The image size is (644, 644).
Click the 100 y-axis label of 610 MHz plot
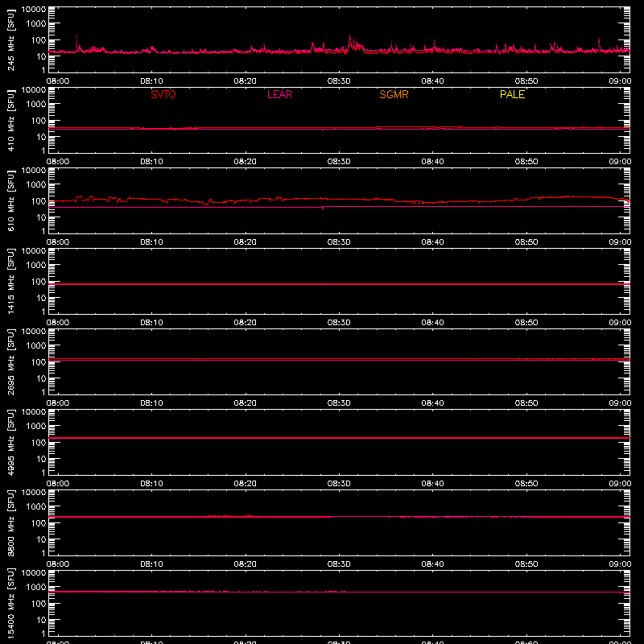pyautogui.click(x=39, y=201)
